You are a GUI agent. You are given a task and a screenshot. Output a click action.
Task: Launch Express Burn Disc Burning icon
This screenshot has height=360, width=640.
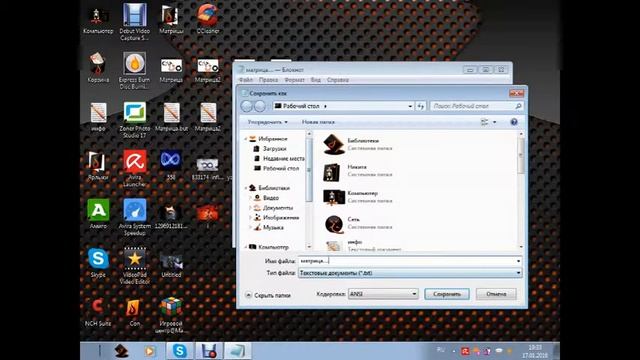pos(134,70)
